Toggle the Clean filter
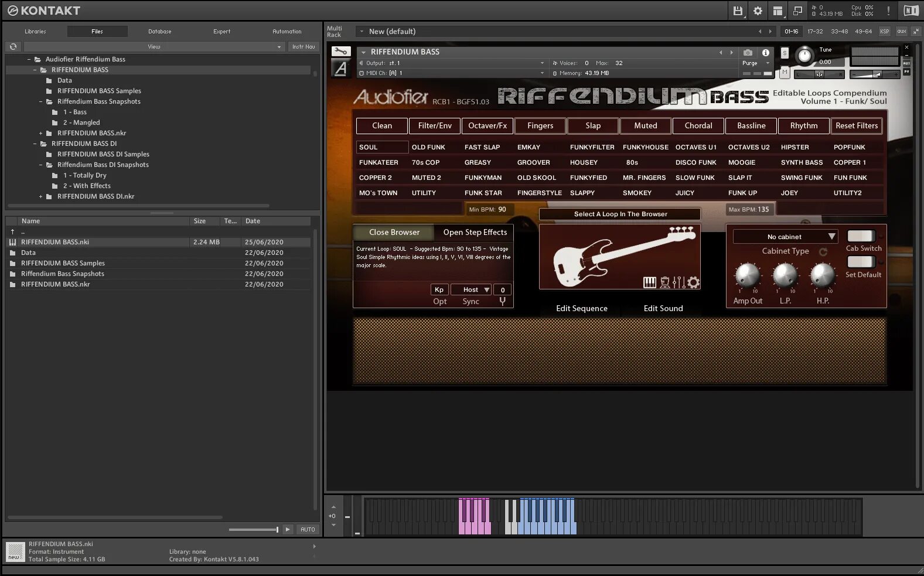924x576 pixels. tap(382, 125)
